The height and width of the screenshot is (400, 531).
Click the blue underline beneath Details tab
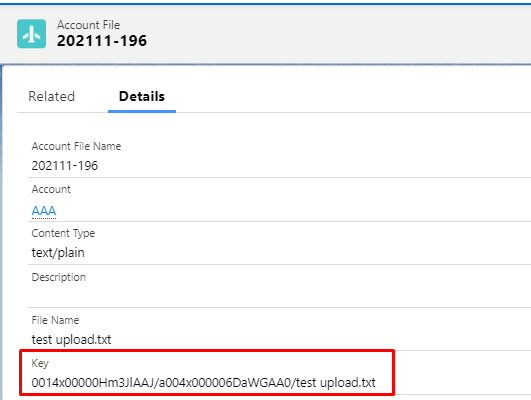(142, 111)
